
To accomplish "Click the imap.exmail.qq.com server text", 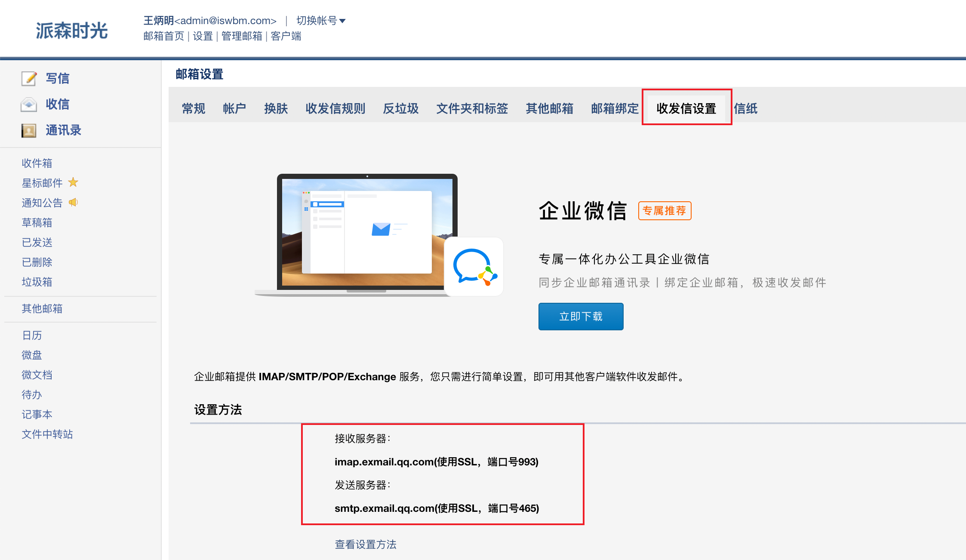I will point(437,462).
